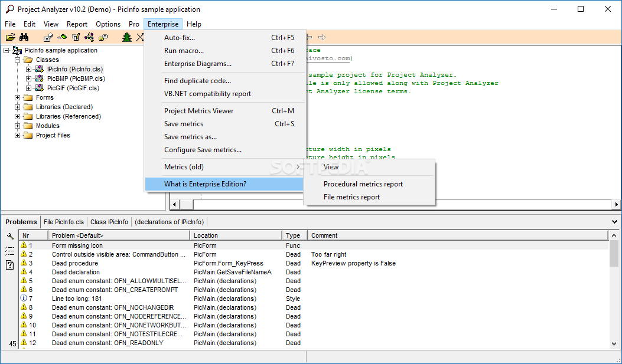Expand the IPicInfo (PicInfo.cls) node
Screen dimensions: 622x364
[x=28, y=69]
